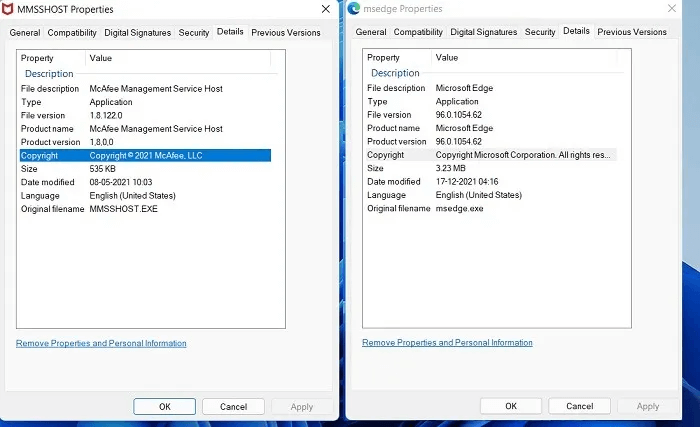The width and height of the screenshot is (700, 427).
Task: Switch to General tab in msedge Properties
Action: [371, 32]
